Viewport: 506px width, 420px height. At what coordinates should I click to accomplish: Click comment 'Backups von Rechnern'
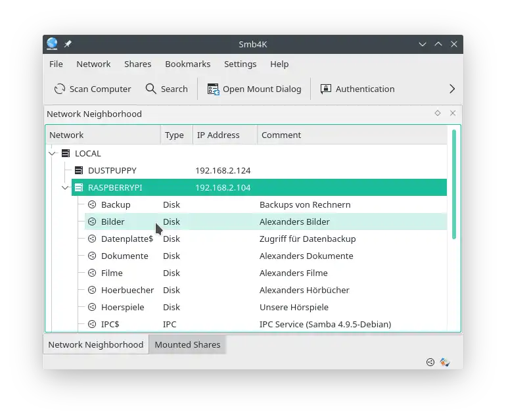(x=305, y=204)
